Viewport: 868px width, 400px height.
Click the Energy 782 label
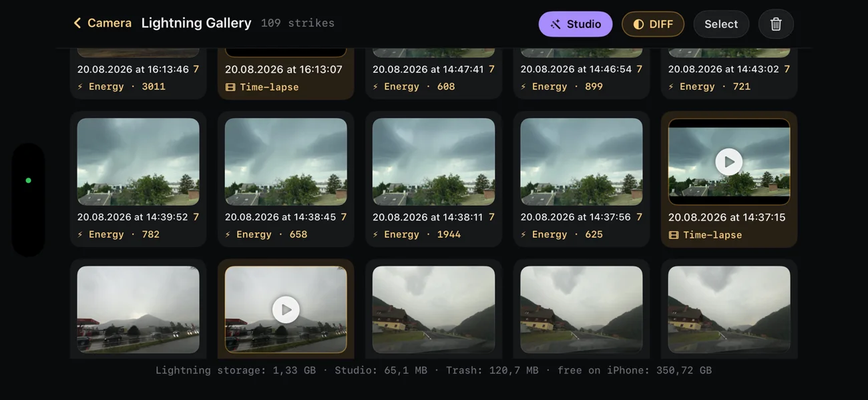point(124,234)
